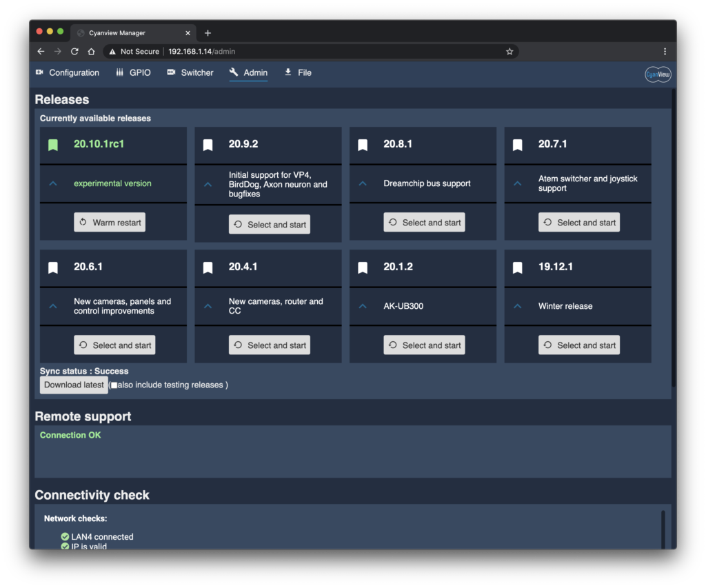Collapse the Atem switcher and joystick chevron
The width and height of the screenshot is (706, 588).
click(x=517, y=183)
